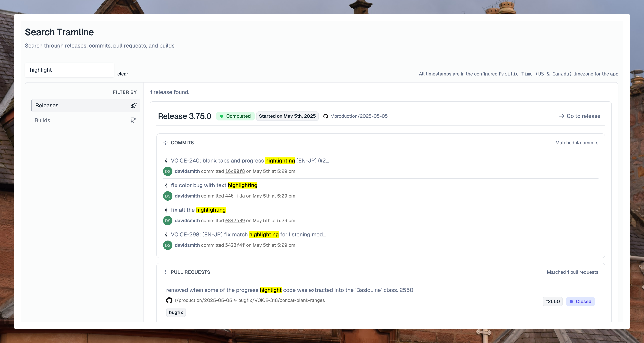Open commit fix color bug with text highlighting
This screenshot has width=644, height=343.
pos(214,185)
